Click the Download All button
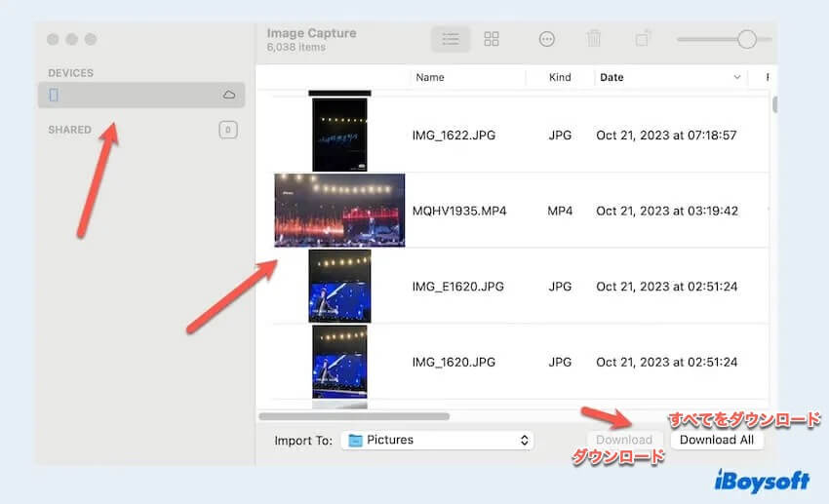The width and height of the screenshot is (829, 504). point(717,440)
